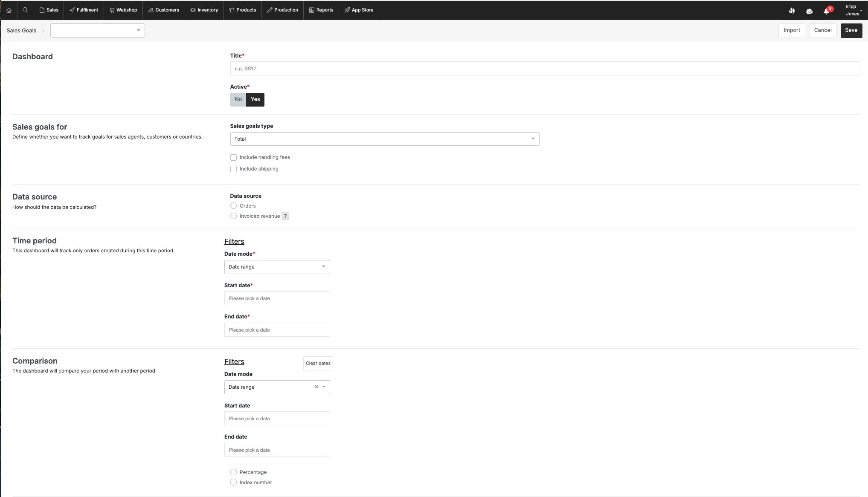Select Invoiced revenue as data source

(233, 216)
